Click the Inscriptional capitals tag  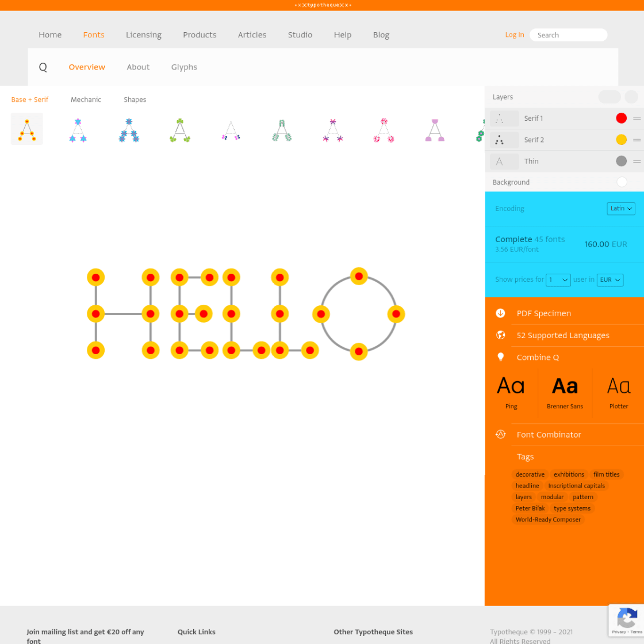click(576, 485)
